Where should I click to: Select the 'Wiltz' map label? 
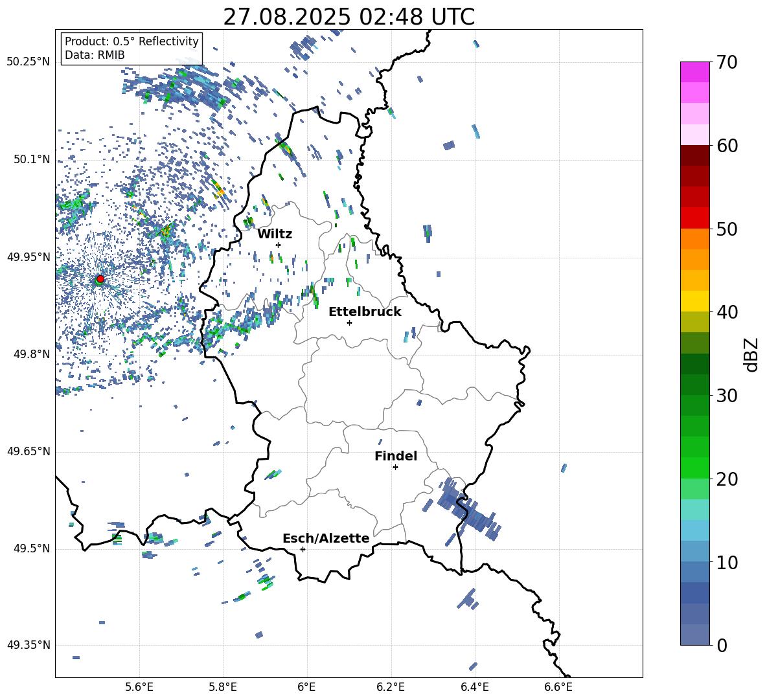click(275, 234)
